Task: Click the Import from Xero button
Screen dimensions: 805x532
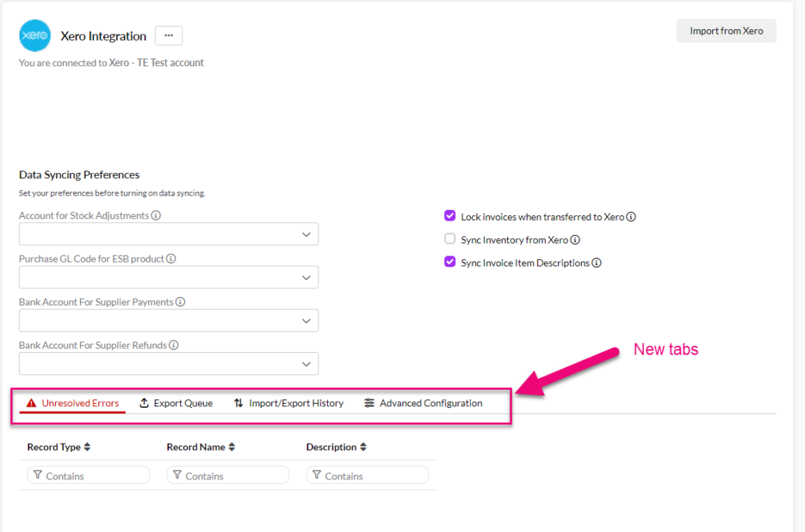Action: tap(725, 30)
